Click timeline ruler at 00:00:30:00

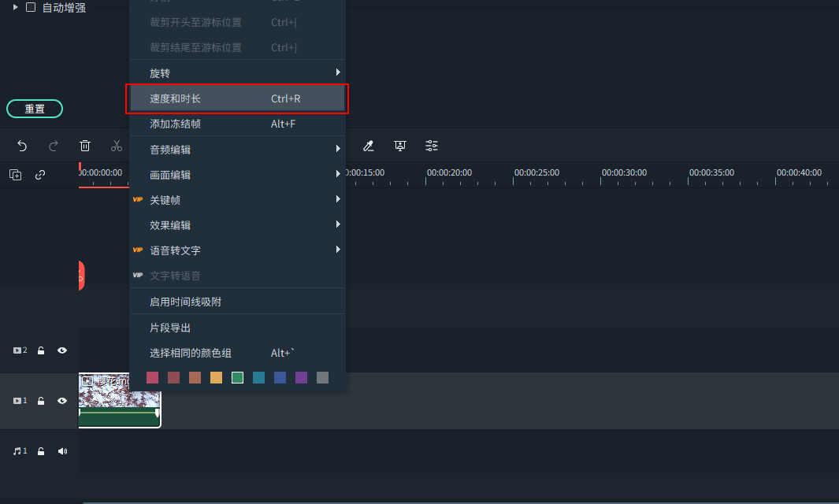tap(624, 172)
